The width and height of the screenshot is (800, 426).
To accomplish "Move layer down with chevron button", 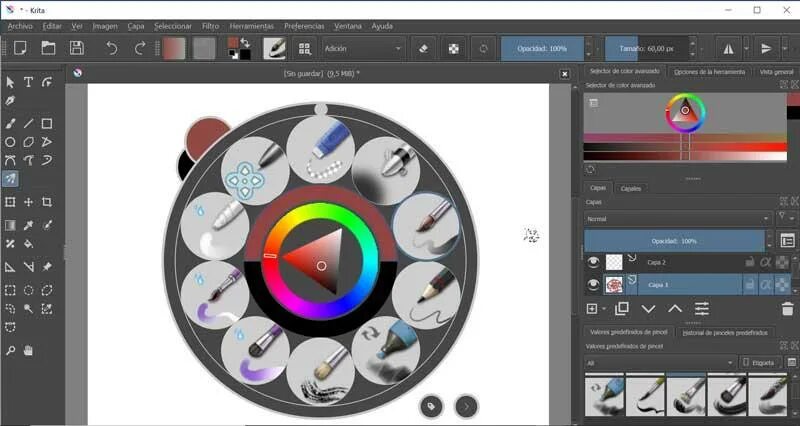I will click(x=648, y=309).
